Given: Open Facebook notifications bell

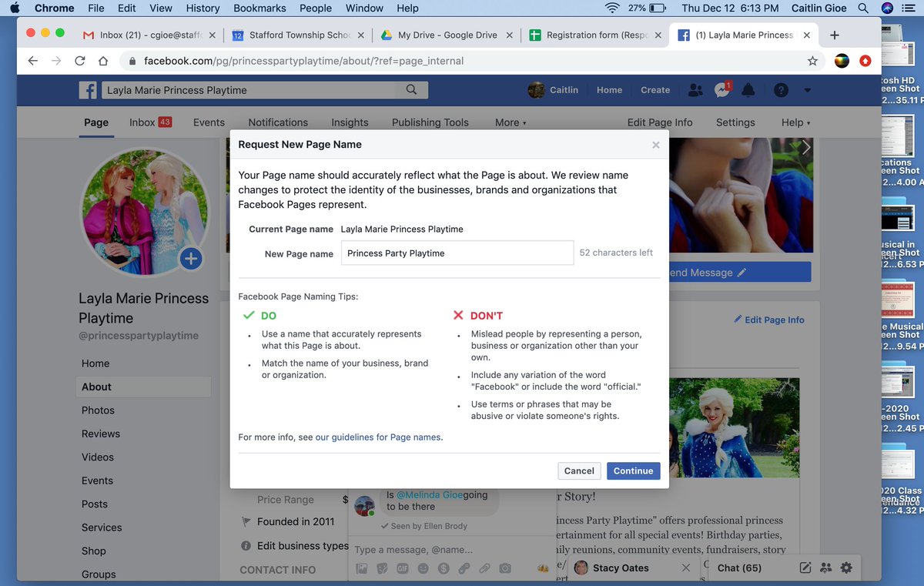Looking at the screenshot, I should tap(748, 90).
